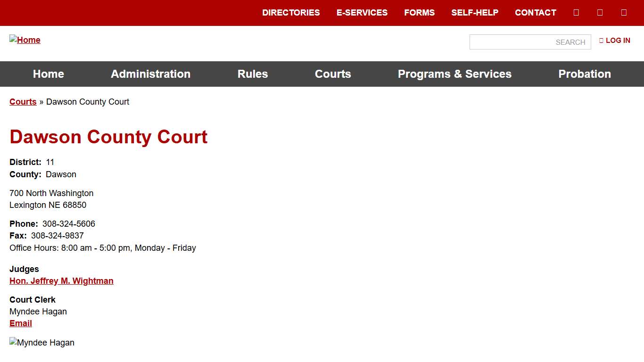Email court clerk Myndee Hagan
The height and width of the screenshot is (362, 644).
pos(21,323)
